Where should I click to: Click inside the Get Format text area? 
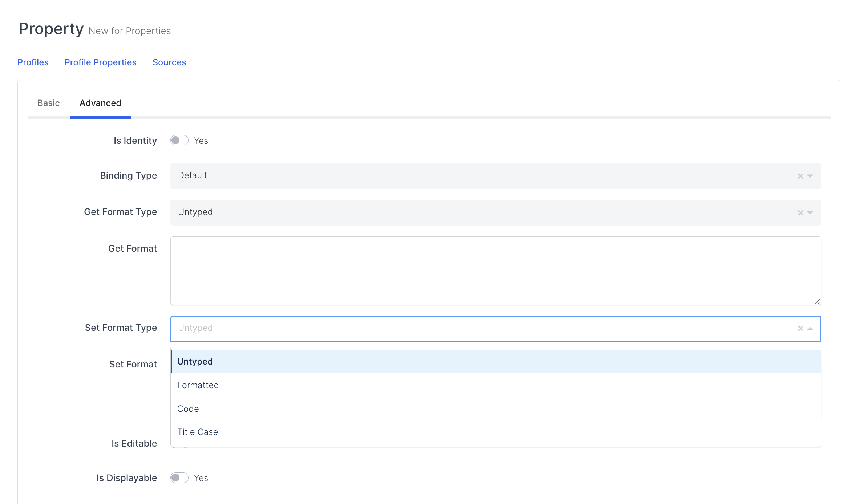click(x=495, y=271)
